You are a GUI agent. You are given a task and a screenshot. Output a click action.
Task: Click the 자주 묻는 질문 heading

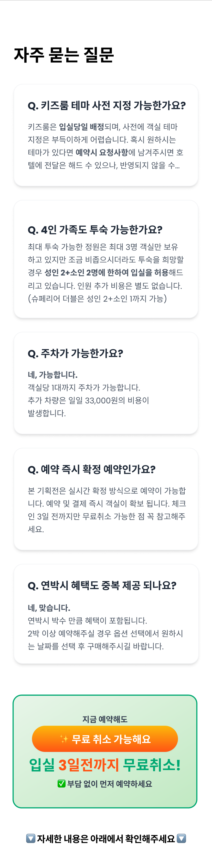(x=64, y=55)
